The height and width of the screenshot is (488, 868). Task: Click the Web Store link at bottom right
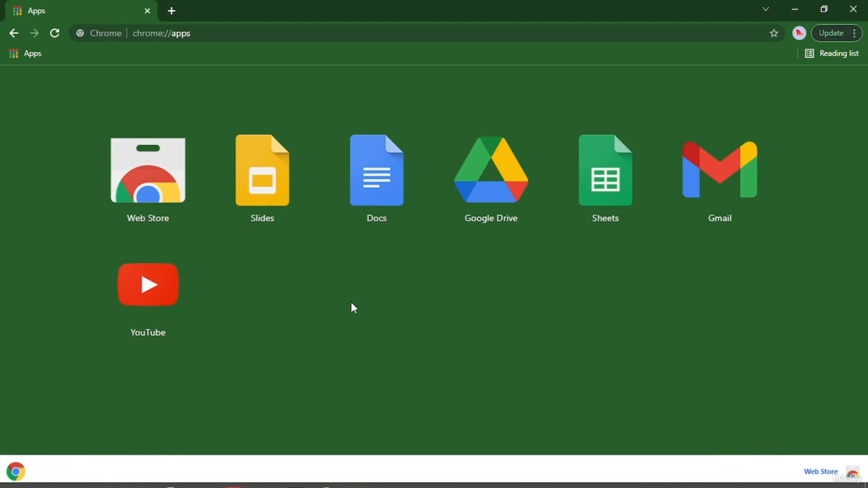(821, 472)
